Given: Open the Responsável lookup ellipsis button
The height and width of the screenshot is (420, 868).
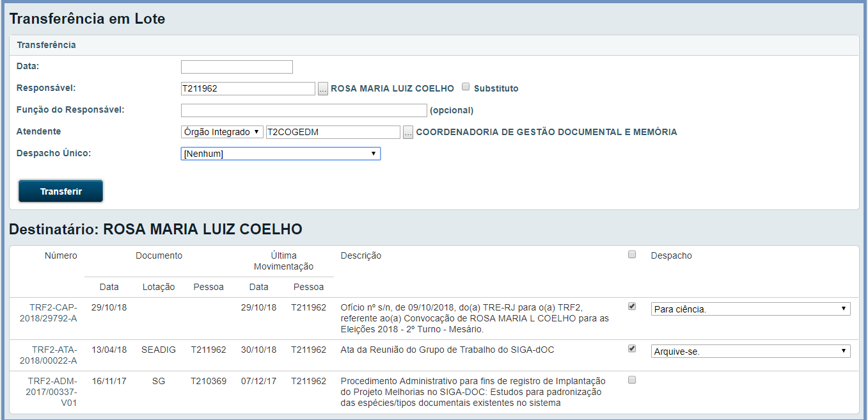Looking at the screenshot, I should coord(323,88).
